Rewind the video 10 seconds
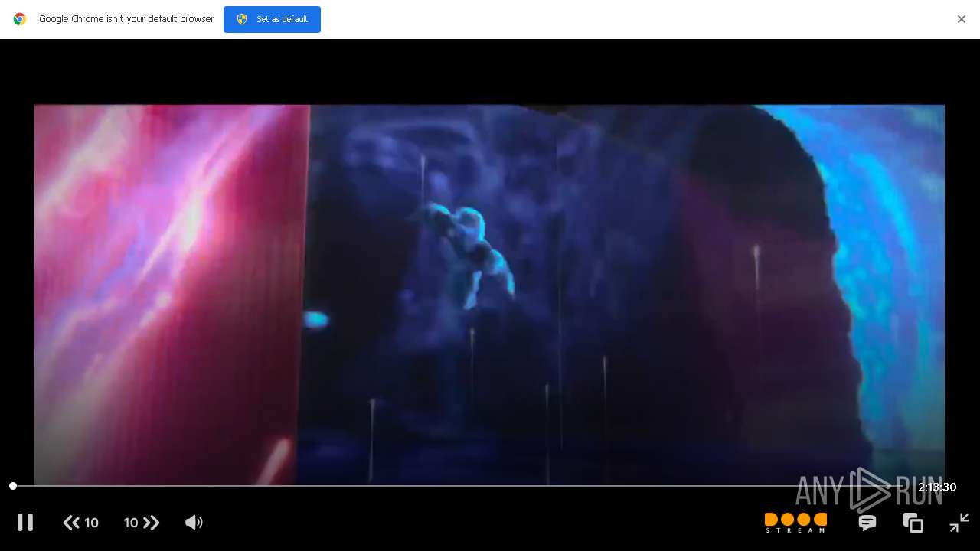This screenshot has width=980, height=551. coord(81,523)
